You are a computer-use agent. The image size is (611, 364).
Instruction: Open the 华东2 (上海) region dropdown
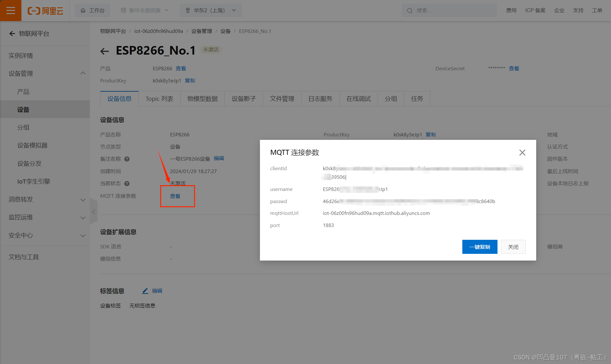pos(234,10)
